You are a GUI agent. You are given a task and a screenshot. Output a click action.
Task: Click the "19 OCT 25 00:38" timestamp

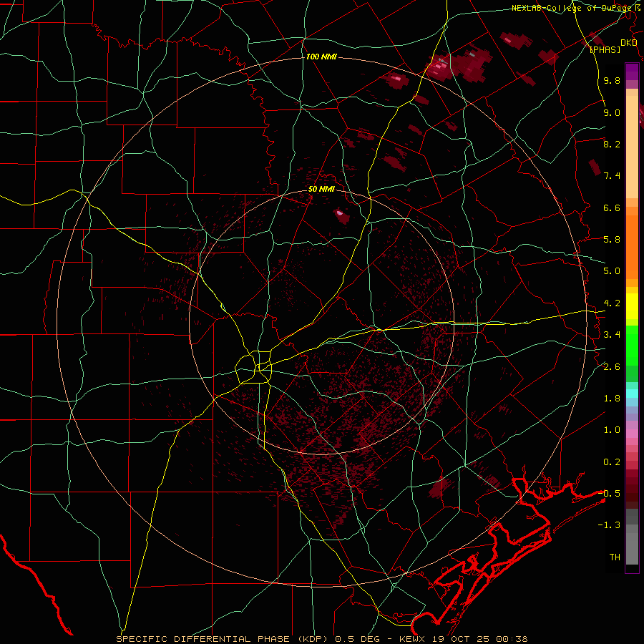tap(479, 639)
